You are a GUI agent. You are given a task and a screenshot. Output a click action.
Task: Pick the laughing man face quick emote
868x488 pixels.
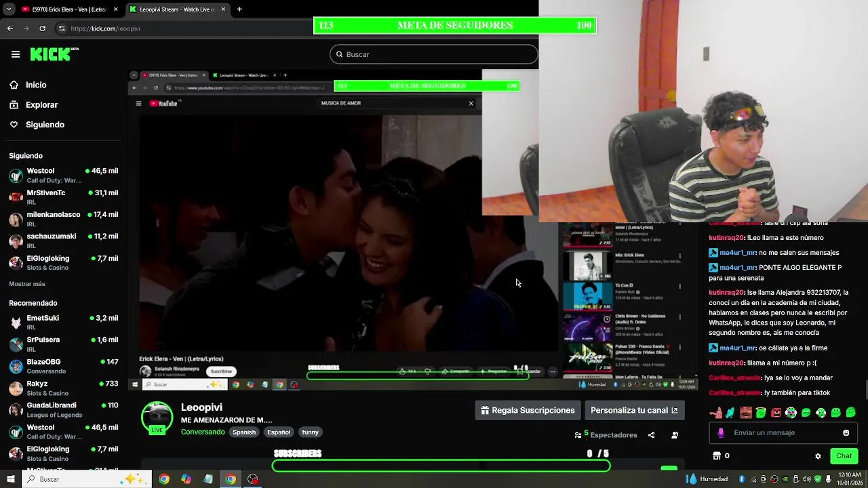click(x=746, y=412)
